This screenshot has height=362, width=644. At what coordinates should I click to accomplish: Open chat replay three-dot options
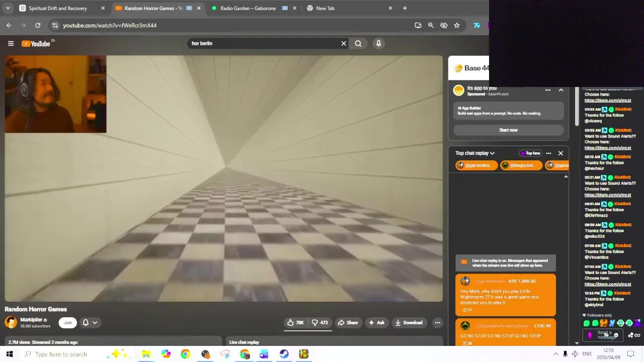pos(548,153)
